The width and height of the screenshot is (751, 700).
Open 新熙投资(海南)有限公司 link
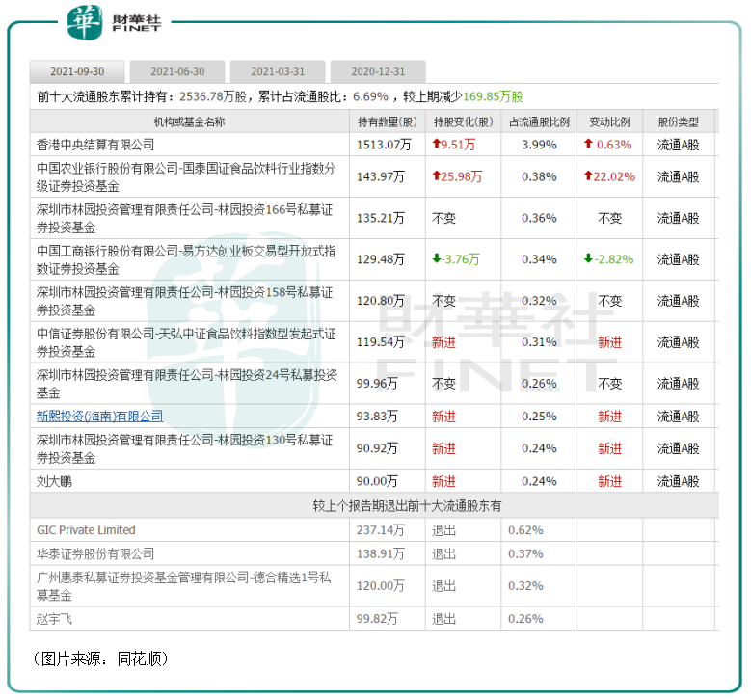[99, 417]
